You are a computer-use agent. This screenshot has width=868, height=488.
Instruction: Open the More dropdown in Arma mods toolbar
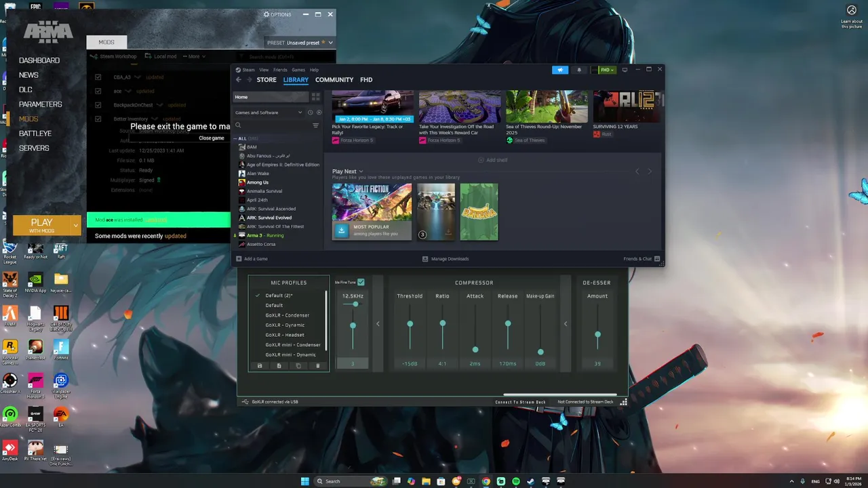[x=194, y=56]
